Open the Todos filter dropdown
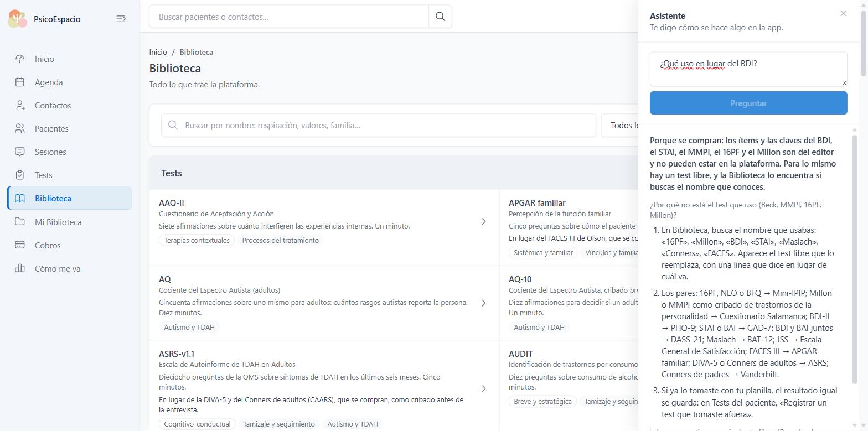Screen dimensions: 868x431 (620, 125)
